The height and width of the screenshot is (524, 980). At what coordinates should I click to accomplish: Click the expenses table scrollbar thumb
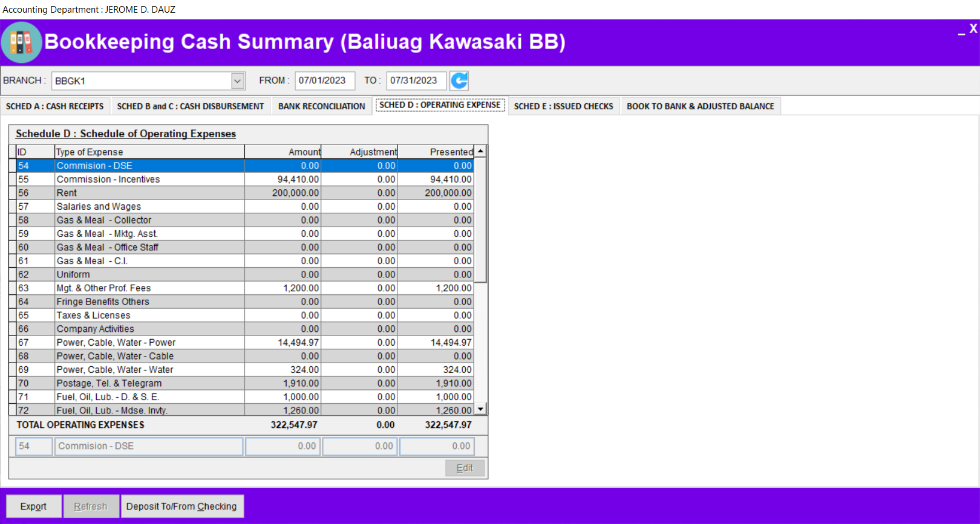(x=480, y=220)
